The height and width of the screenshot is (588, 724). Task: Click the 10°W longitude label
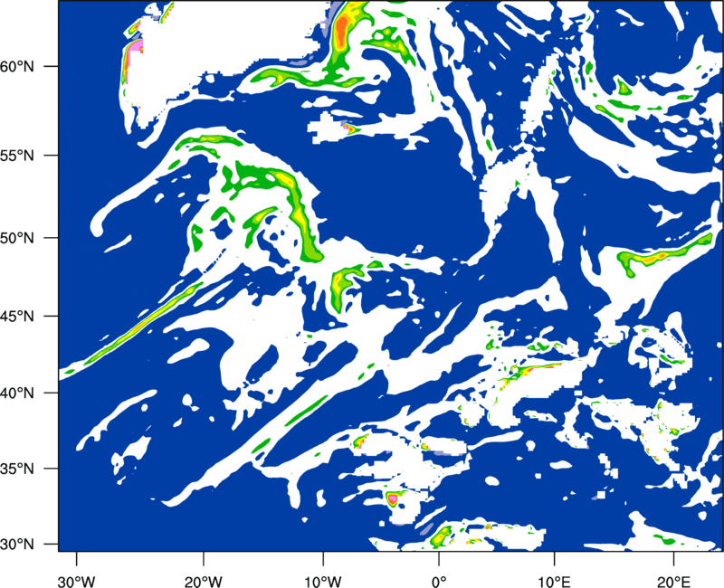322,582
